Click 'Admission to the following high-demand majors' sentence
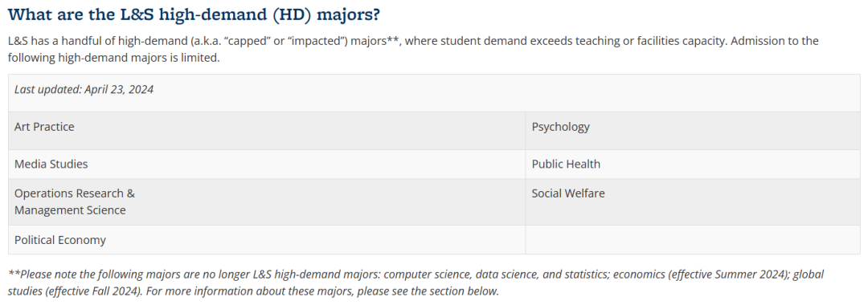 (413, 49)
